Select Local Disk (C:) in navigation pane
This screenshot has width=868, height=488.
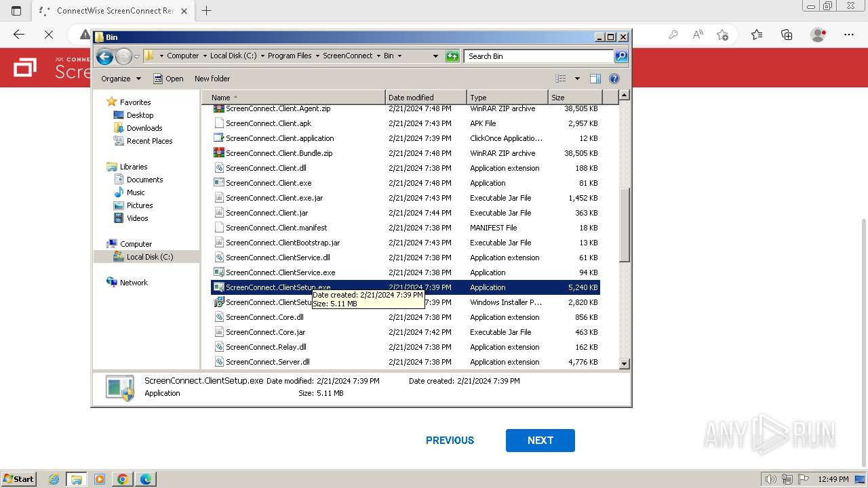point(149,257)
